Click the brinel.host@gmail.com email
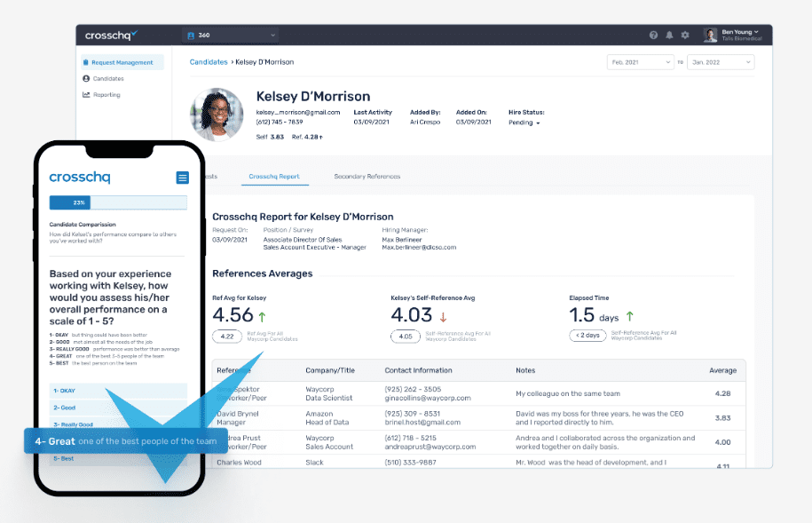 point(422,423)
